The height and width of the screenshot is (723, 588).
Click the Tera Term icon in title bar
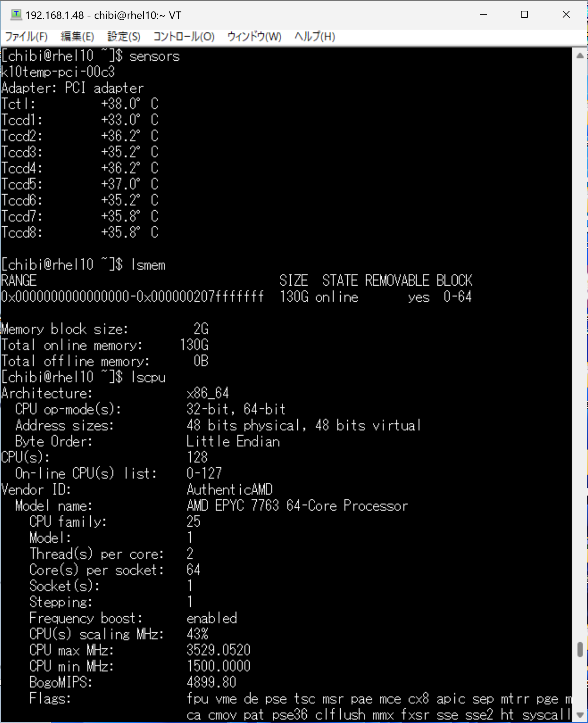(x=16, y=15)
